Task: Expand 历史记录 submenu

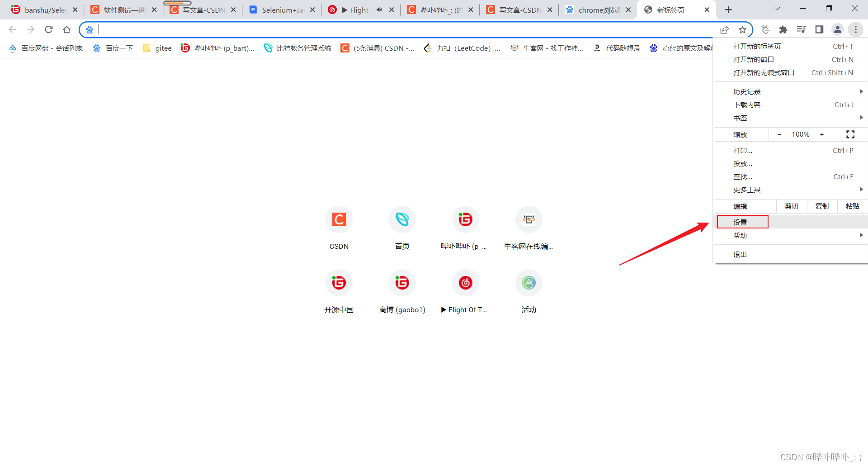Action: click(790, 91)
